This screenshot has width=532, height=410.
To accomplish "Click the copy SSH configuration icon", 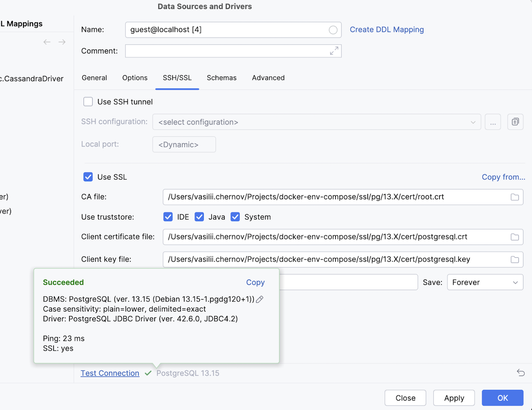I will 515,122.
